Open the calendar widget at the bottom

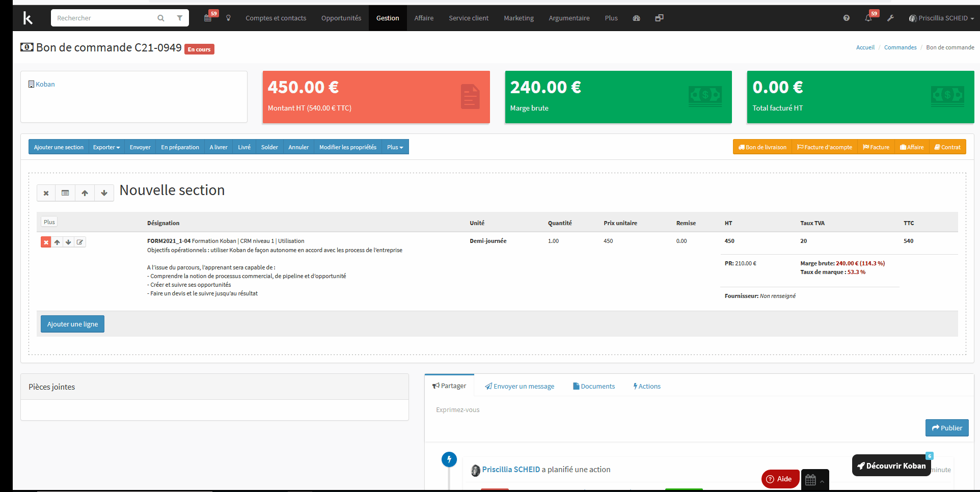point(810,479)
